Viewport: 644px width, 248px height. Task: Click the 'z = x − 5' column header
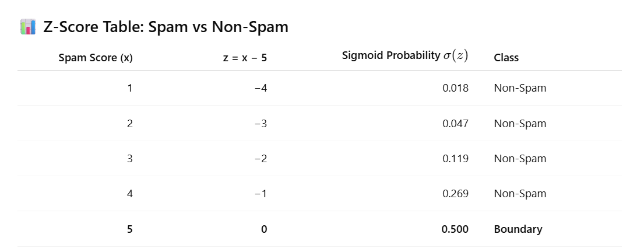pos(245,58)
